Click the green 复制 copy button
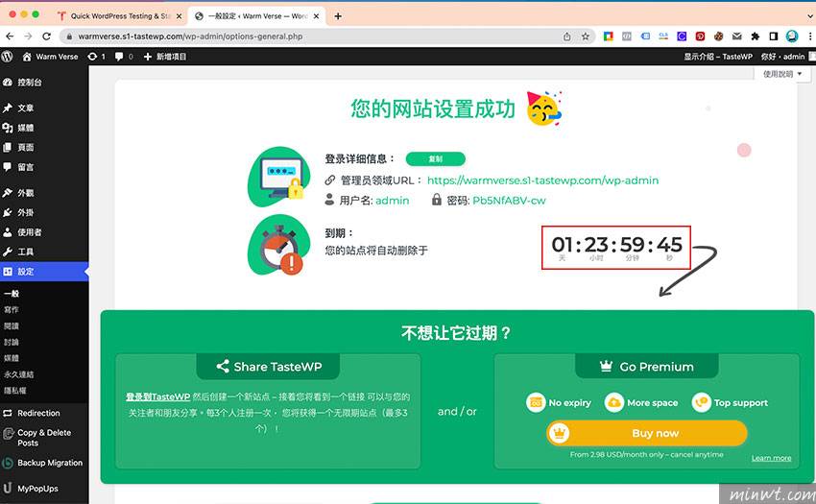The width and height of the screenshot is (816, 504). click(436, 158)
